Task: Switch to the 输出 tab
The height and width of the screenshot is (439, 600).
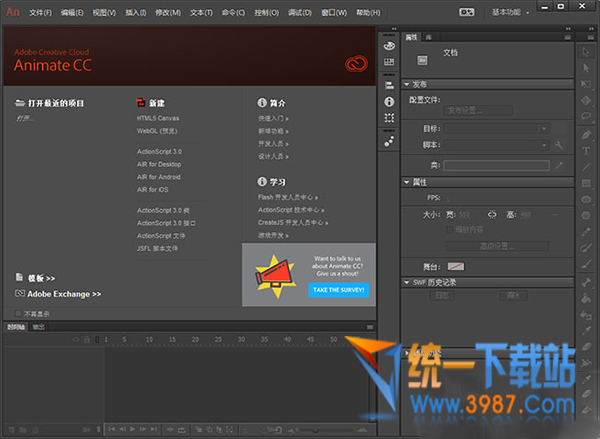Action: [x=38, y=327]
